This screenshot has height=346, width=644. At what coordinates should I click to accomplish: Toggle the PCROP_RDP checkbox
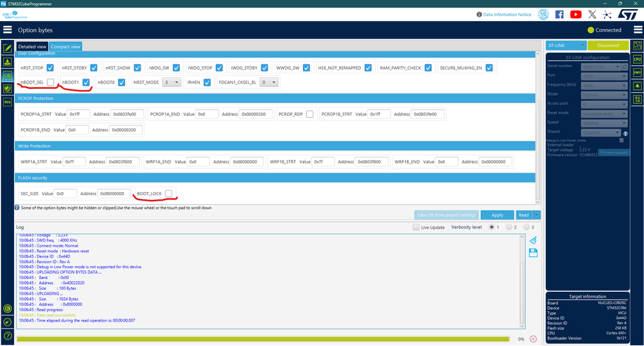(x=309, y=114)
